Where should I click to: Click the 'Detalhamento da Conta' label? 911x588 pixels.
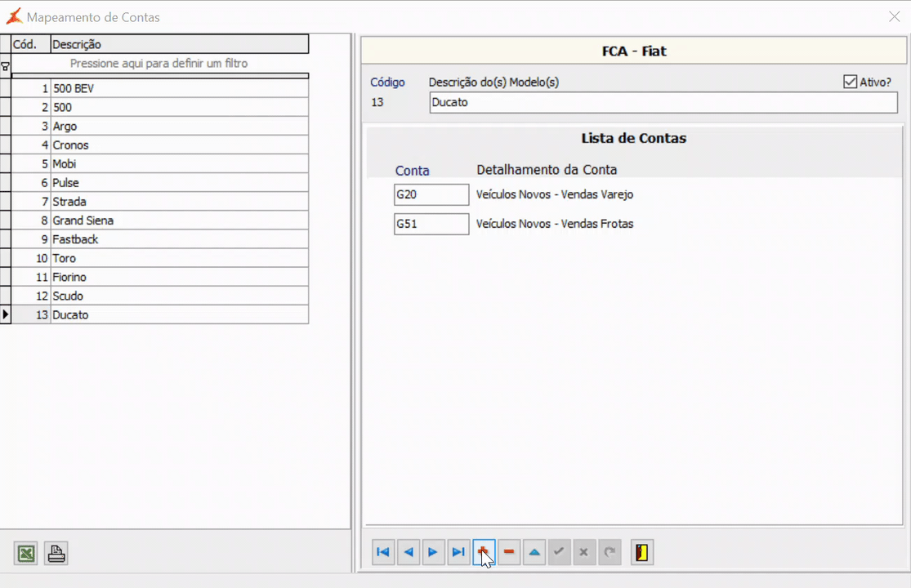(x=547, y=170)
